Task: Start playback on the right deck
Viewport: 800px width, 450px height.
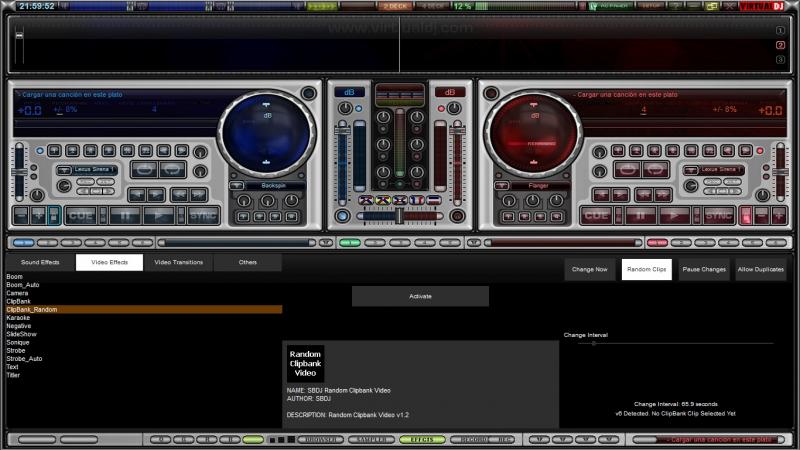Action: tap(674, 215)
